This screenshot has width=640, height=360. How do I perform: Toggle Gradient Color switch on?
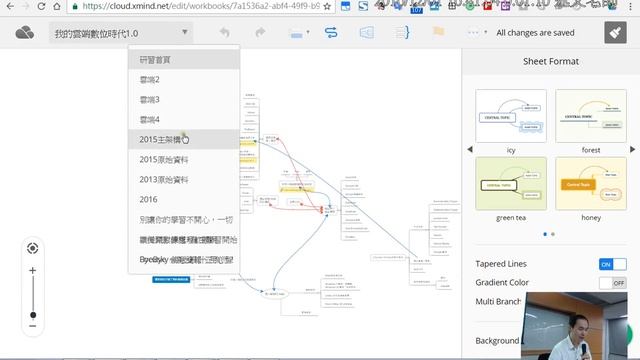pyautogui.click(x=612, y=283)
